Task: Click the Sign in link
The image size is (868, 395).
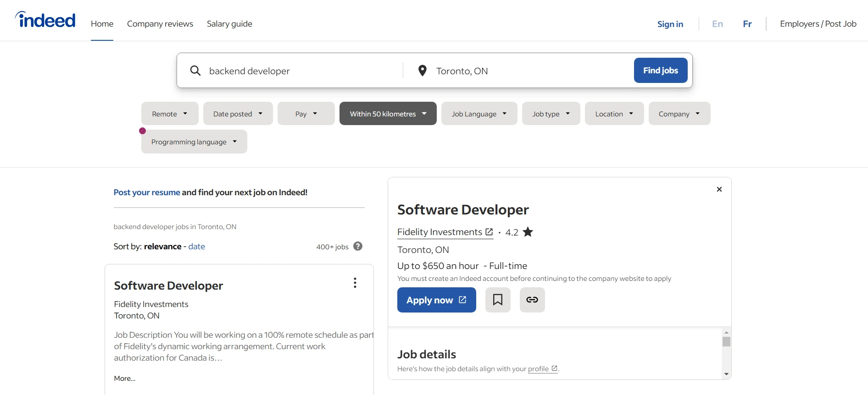Action: [670, 24]
